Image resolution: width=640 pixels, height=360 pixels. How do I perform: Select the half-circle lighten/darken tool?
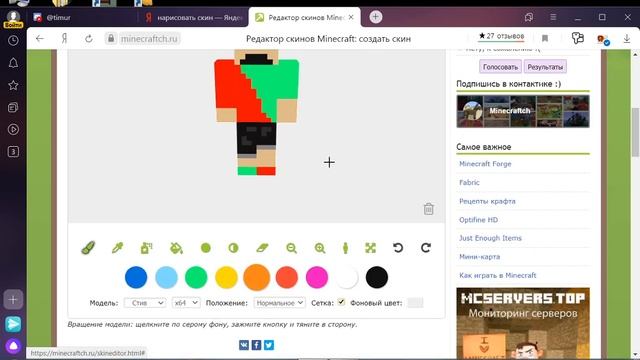pyautogui.click(x=233, y=248)
